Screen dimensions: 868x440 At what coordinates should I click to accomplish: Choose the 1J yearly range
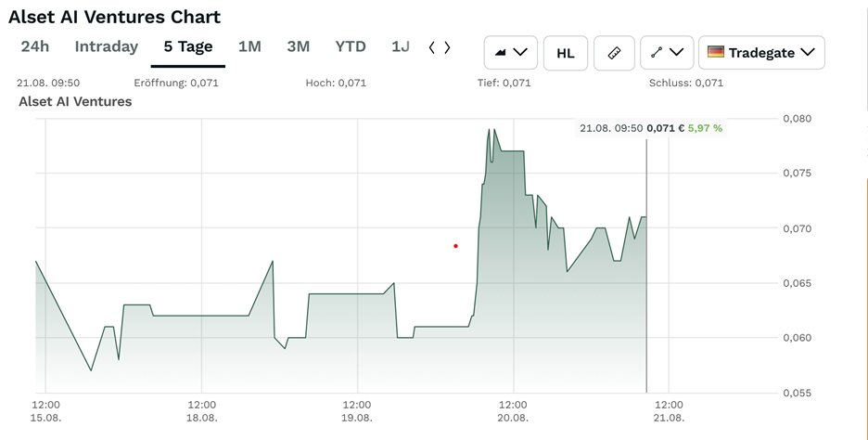click(400, 46)
